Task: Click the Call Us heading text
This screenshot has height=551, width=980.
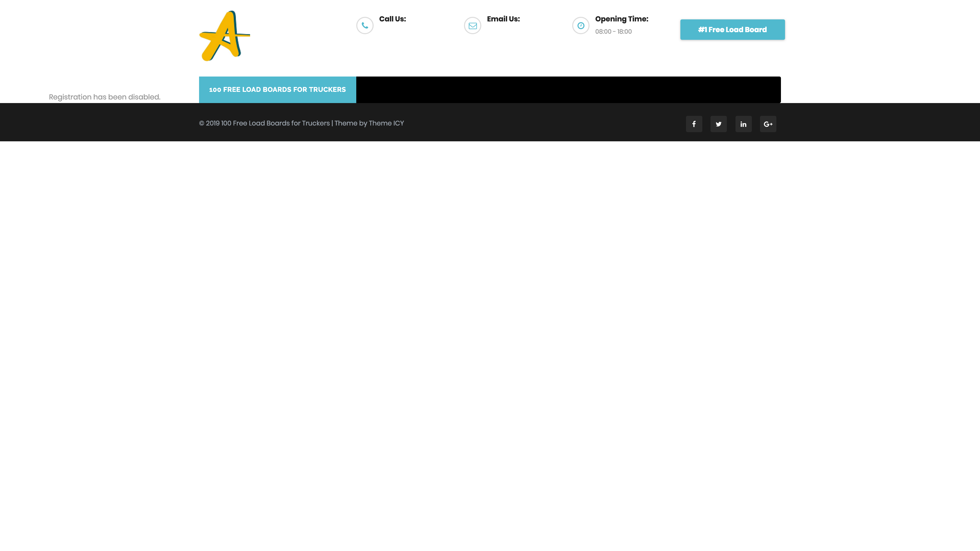Action: coord(392,19)
